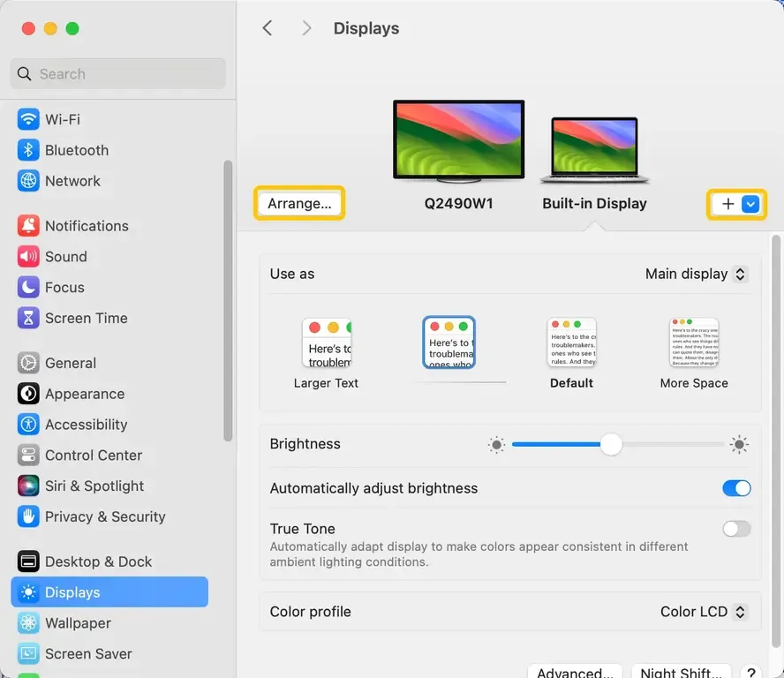Viewport: 784px width, 678px height.
Task: Enable the True Tone switch
Action: point(736,529)
